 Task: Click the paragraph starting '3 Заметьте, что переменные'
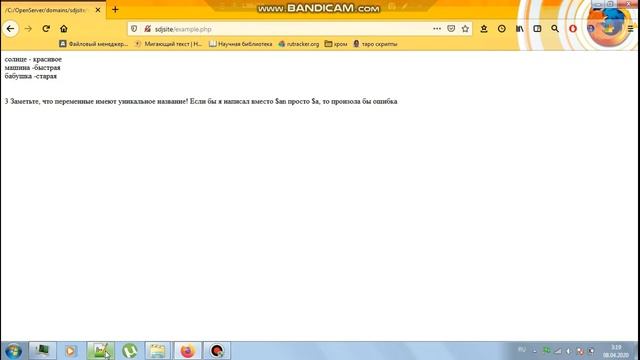[x=201, y=101]
